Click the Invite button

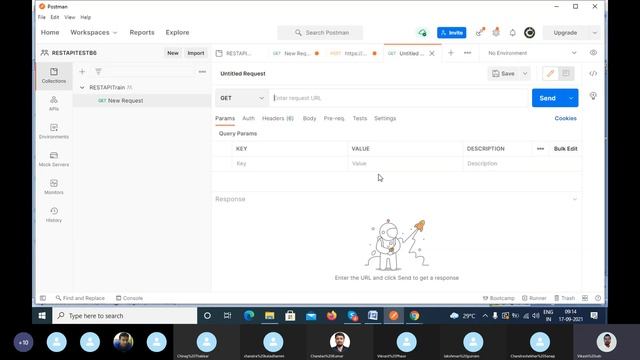coord(451,33)
